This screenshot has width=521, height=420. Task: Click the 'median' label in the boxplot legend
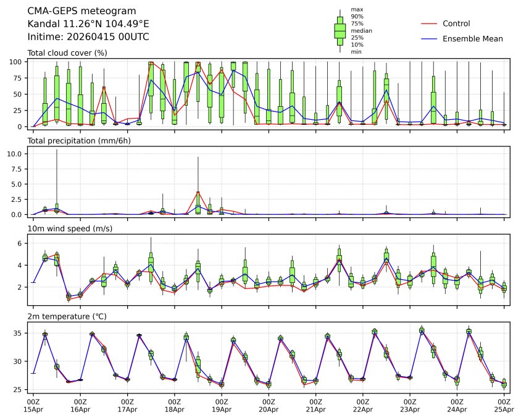361,30
